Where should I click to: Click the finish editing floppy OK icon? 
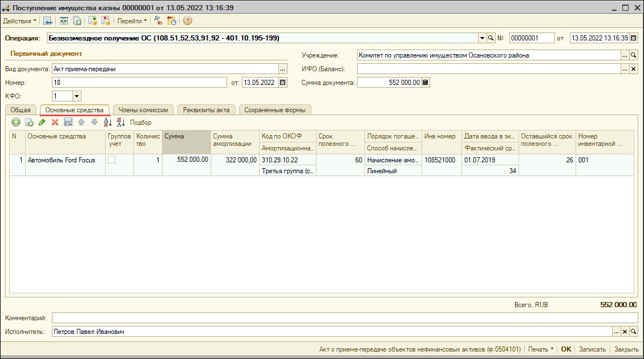(68, 123)
